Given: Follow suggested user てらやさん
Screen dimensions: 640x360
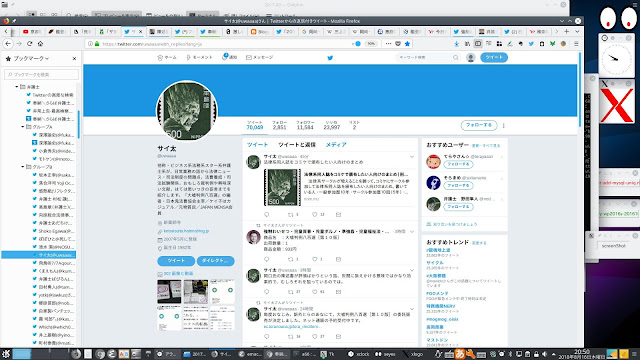Looking at the screenshot, I should (x=458, y=164).
